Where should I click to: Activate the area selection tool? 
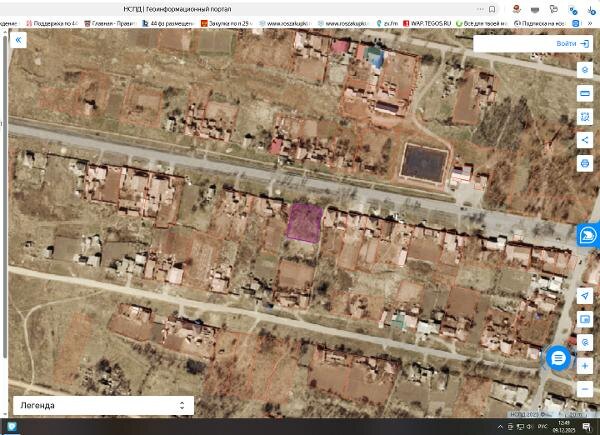(585, 117)
